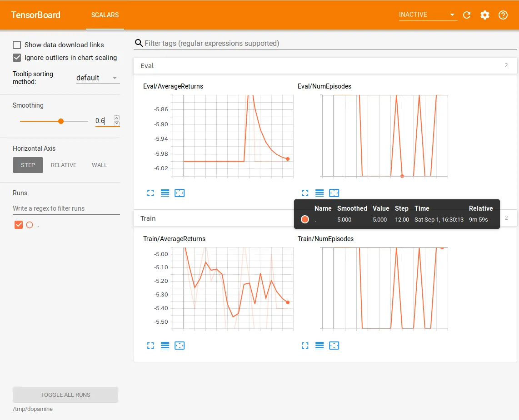Open the help question mark icon
519x420 pixels.
503,15
